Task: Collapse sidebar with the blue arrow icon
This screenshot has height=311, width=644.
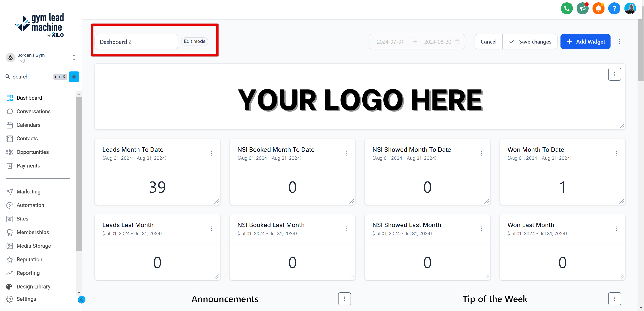Action: pyautogui.click(x=82, y=299)
